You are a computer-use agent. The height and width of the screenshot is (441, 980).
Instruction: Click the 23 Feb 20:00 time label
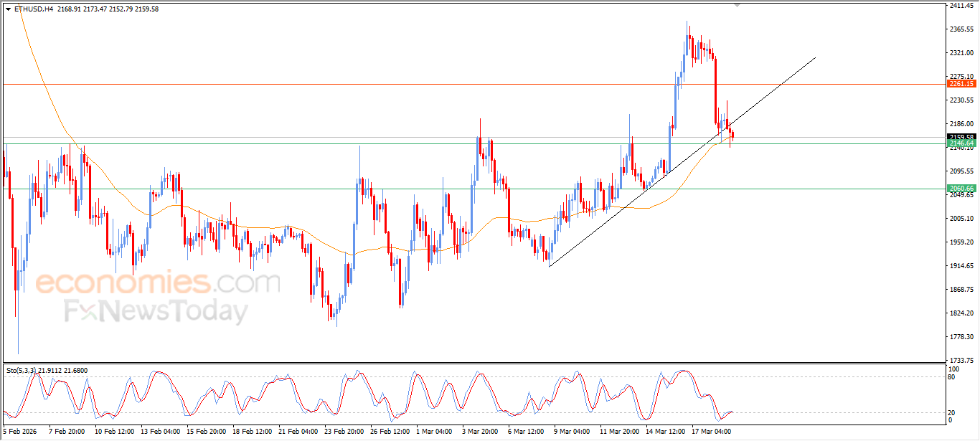[x=344, y=432]
